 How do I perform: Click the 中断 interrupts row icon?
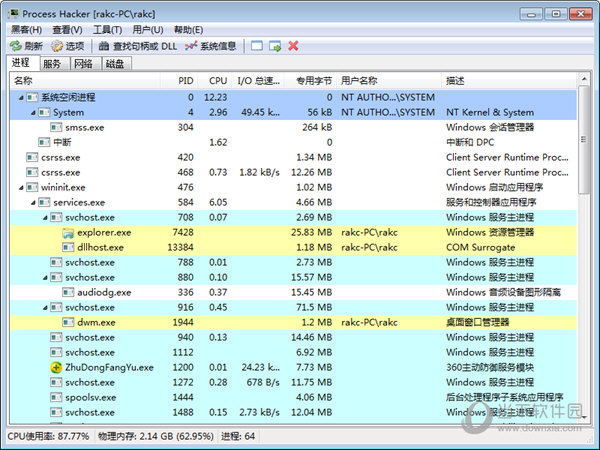point(44,142)
